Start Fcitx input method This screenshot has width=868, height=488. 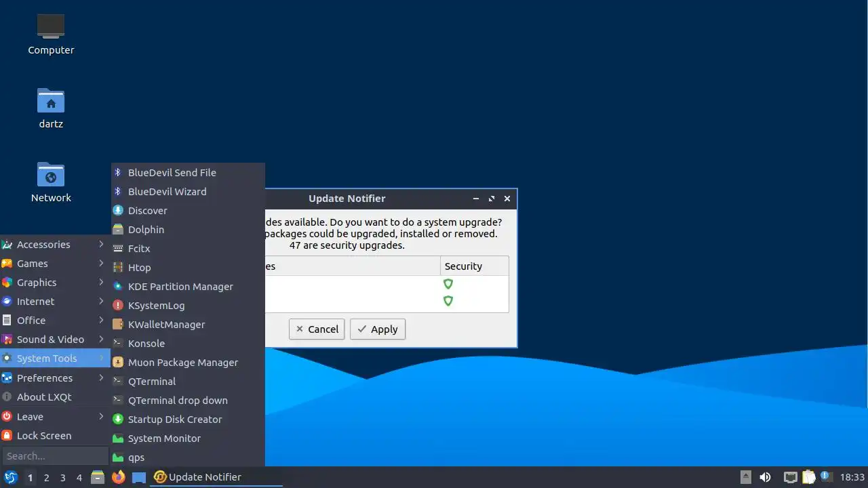point(188,248)
